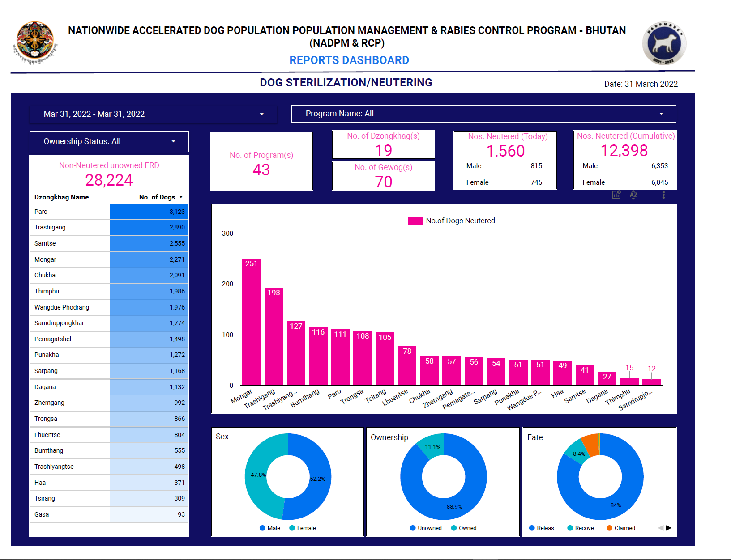Click the No. of Gewog(s) 70 scorecard
Viewport: 731px width, 560px height.
(383, 176)
